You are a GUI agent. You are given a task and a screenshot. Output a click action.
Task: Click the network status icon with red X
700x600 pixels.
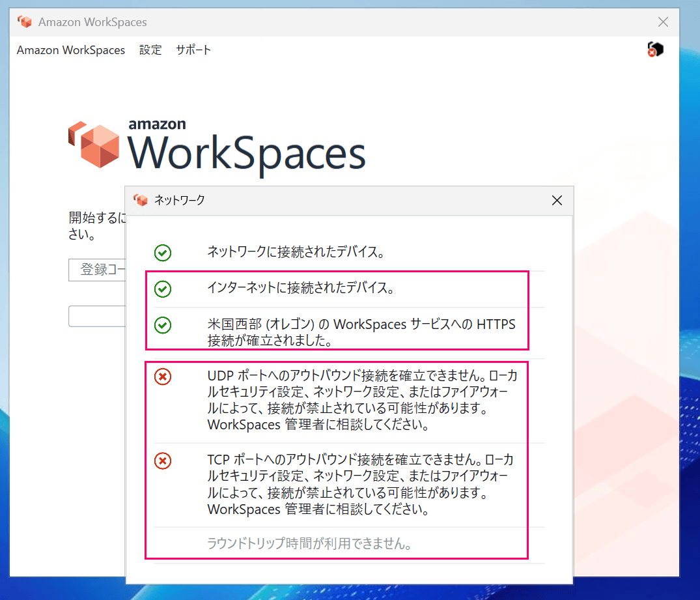(x=655, y=50)
